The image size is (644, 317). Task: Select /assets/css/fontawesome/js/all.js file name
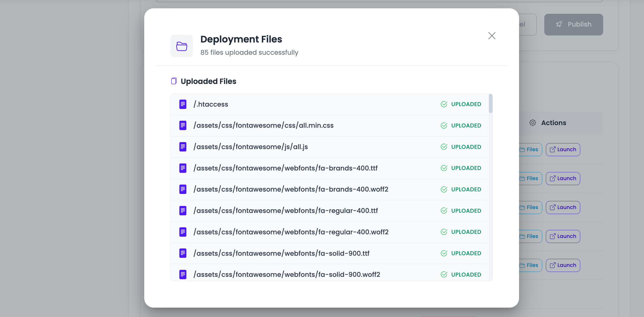pyautogui.click(x=251, y=147)
